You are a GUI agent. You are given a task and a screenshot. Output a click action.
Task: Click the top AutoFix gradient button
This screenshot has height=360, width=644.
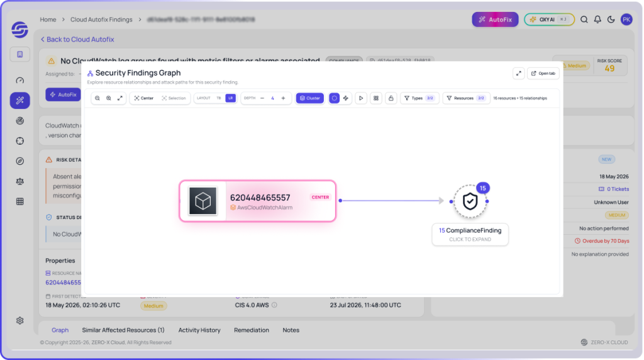(495, 20)
